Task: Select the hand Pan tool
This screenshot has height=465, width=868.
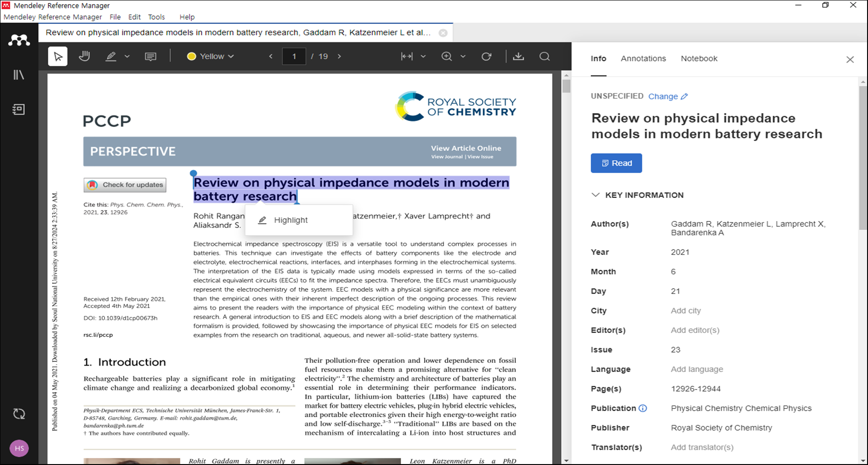Action: coord(84,56)
